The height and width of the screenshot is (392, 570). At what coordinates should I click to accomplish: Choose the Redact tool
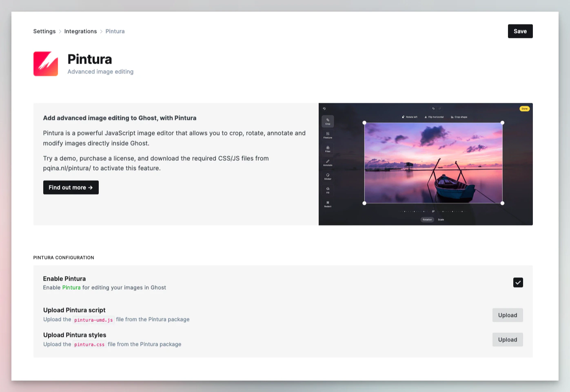(328, 204)
